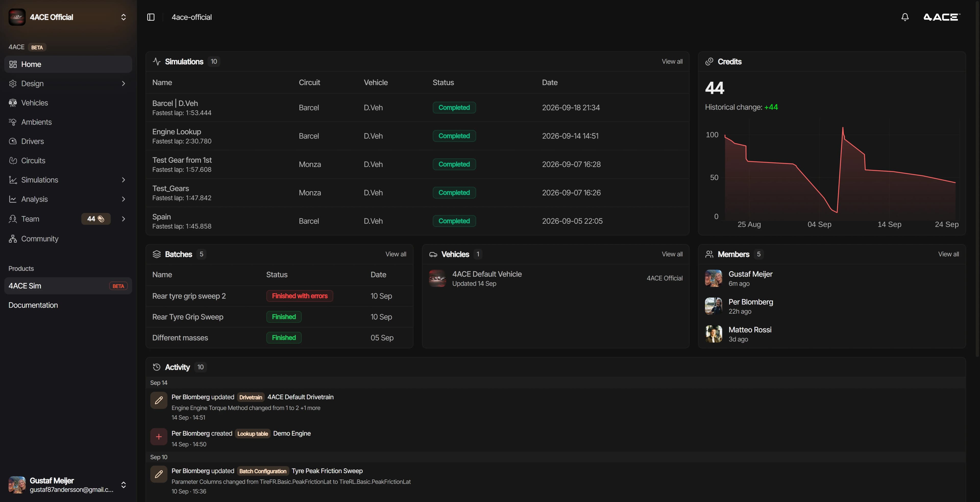Expand the Analysis submenu chevron
The width and height of the screenshot is (980, 502).
point(123,199)
